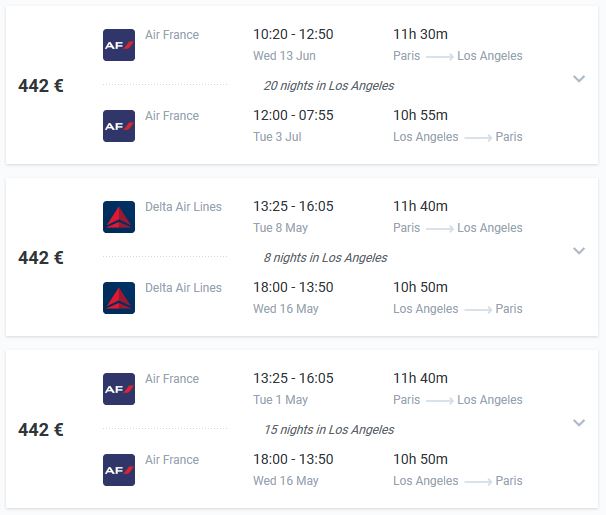Click the Delta Air Lines name on 8 May flight
The height and width of the screenshot is (515, 606).
click(x=183, y=207)
